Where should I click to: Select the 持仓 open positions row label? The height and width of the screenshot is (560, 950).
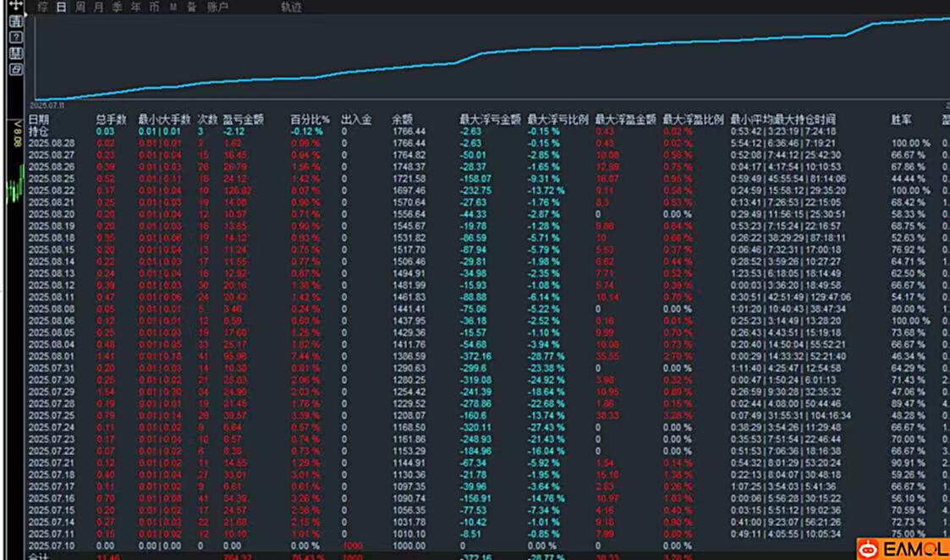(x=39, y=131)
